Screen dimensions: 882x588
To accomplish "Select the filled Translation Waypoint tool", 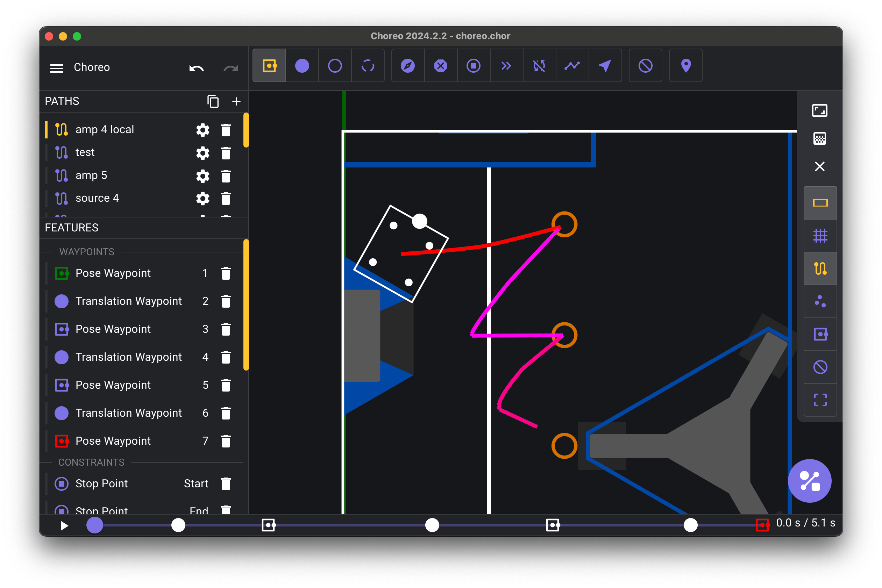I will click(302, 66).
